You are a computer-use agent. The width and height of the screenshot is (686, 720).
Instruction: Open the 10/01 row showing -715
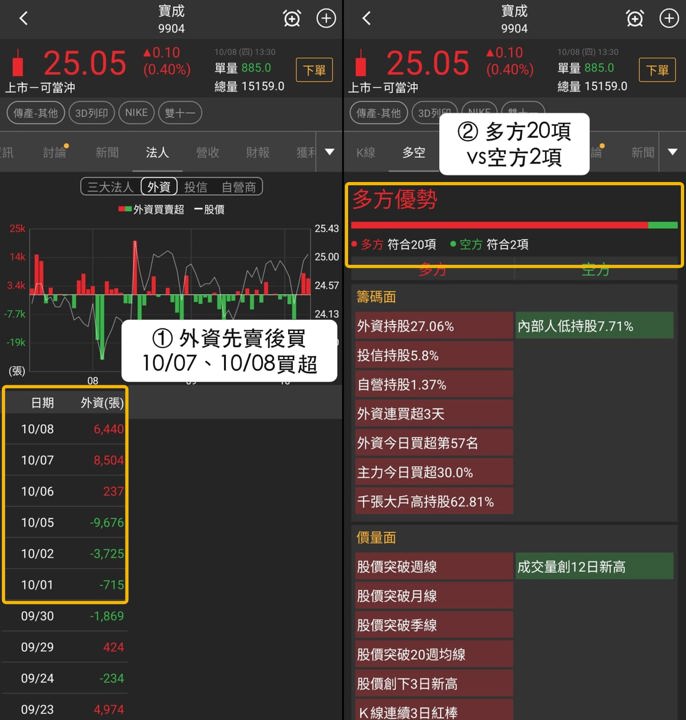tap(65, 585)
